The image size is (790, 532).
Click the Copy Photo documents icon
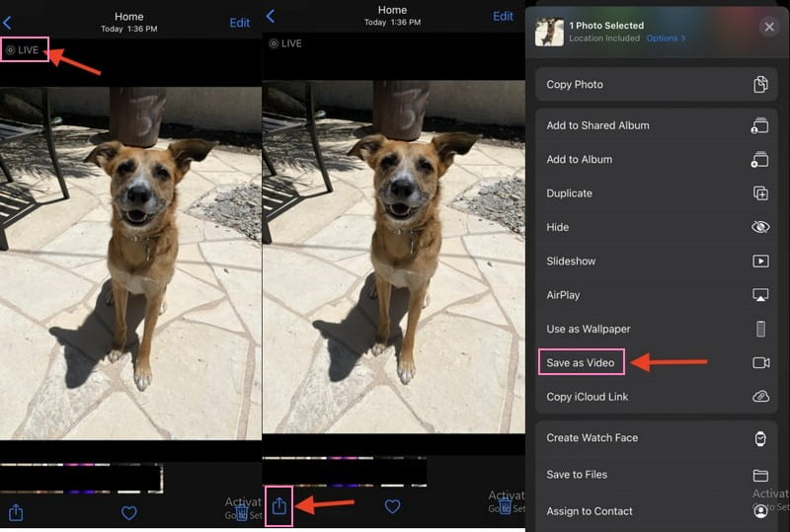click(759, 85)
